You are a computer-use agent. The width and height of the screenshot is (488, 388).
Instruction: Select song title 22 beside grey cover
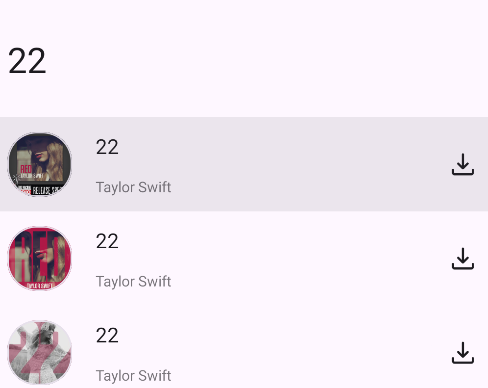(x=107, y=335)
